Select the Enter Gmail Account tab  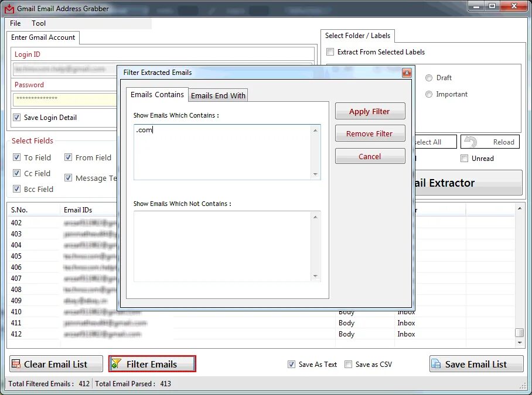[x=43, y=37]
